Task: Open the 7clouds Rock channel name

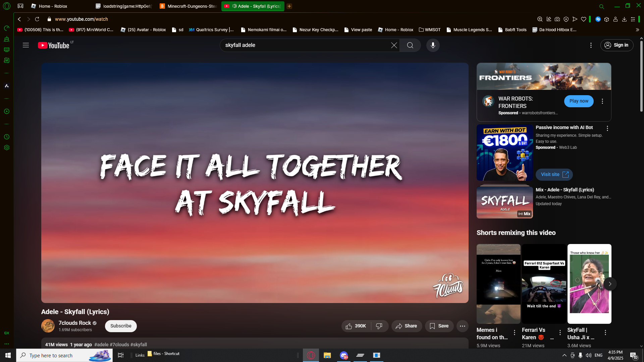Action: pos(75,323)
